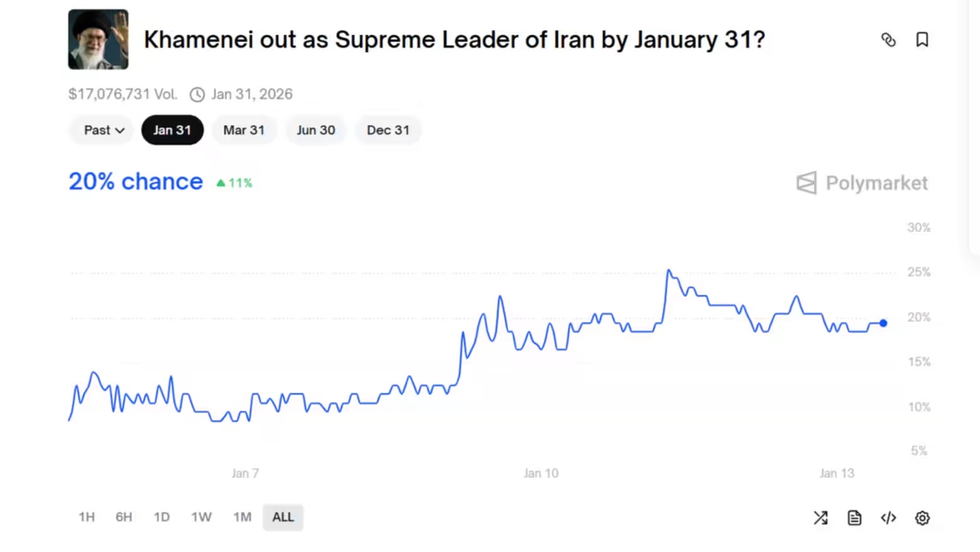
Task: Select the Jan 31 date tab
Action: tap(172, 130)
